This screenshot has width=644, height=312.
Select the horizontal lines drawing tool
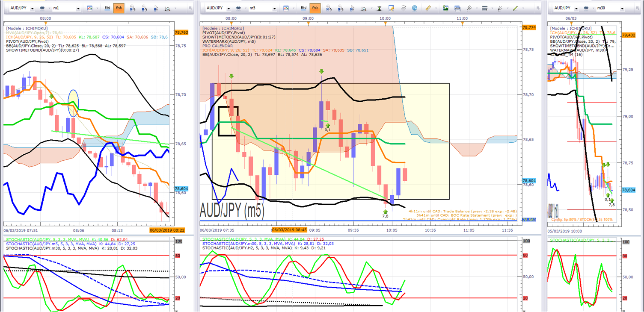pyautogui.click(x=484, y=8)
